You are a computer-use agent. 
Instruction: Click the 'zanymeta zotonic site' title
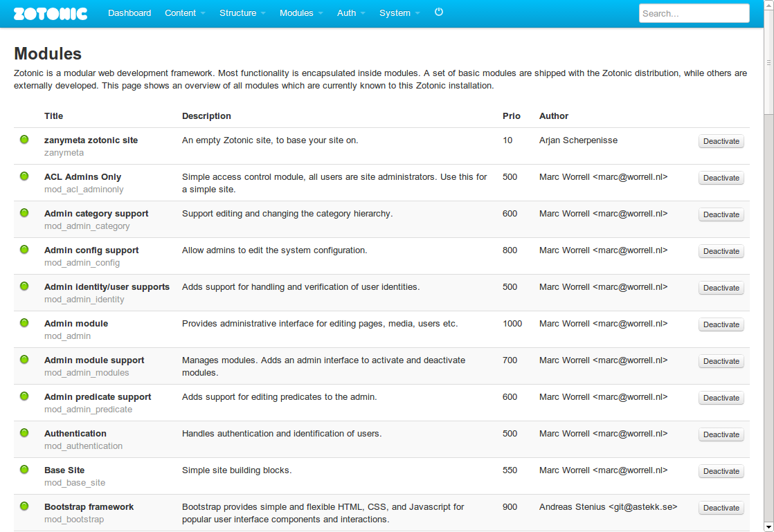(x=91, y=140)
